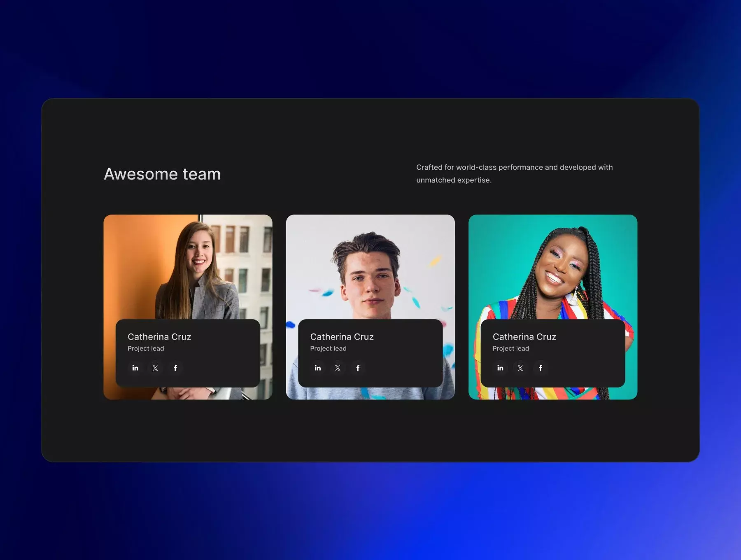
Task: Open Facebook icon on the third team card
Action: pyautogui.click(x=541, y=368)
